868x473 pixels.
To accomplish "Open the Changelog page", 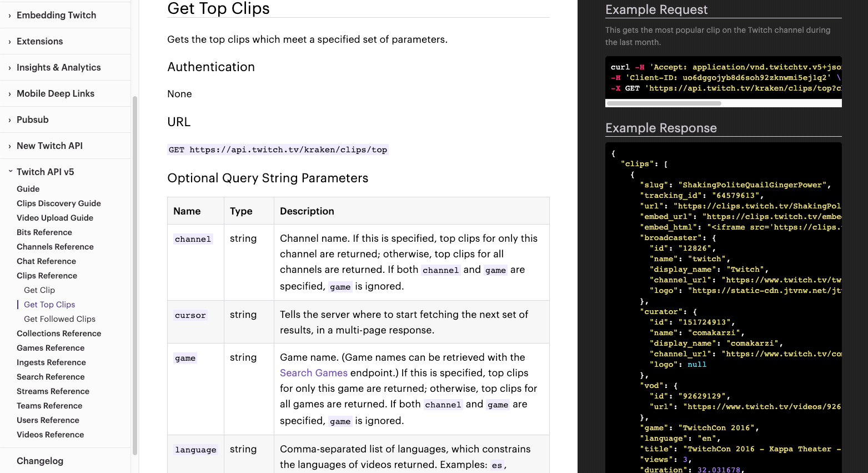I will click(x=40, y=461).
